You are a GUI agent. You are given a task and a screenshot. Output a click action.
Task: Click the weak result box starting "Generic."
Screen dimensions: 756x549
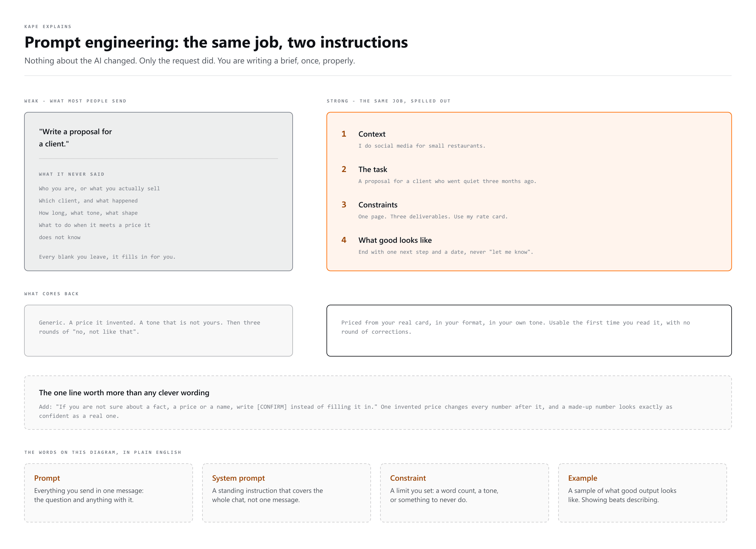[x=158, y=331]
